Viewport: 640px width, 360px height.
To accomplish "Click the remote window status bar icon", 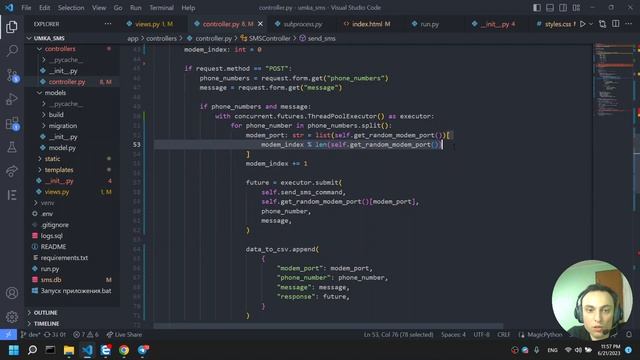I will click(x=8, y=335).
